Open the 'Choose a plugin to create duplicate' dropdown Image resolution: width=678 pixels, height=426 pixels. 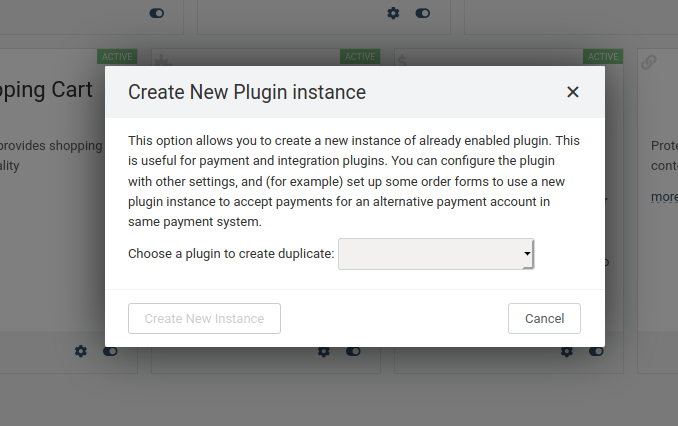pos(436,254)
